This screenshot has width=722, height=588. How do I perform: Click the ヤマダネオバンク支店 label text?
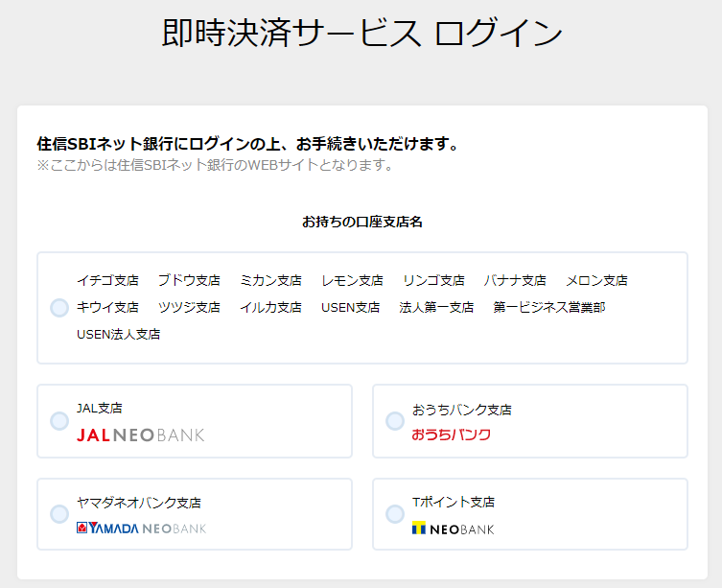pyautogui.click(x=139, y=503)
